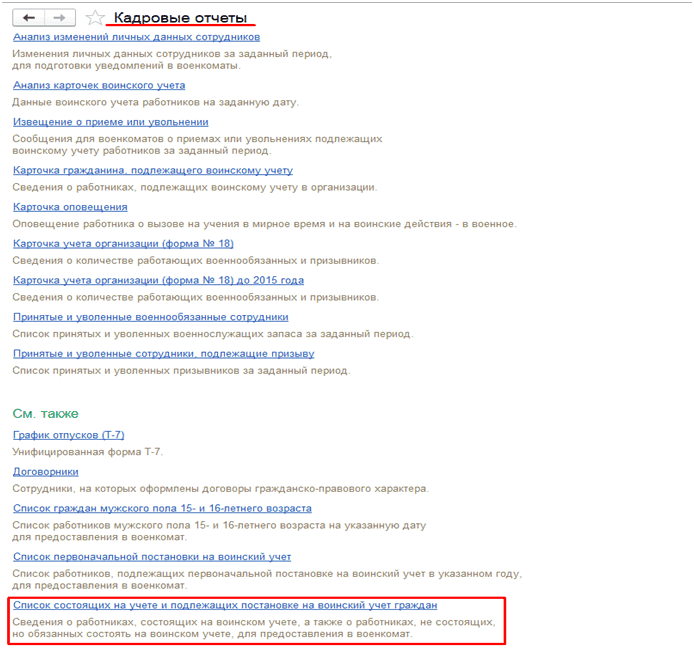The image size is (694, 661).
Task: Open highlighted "Список состоящих на учете..." report link
Action: click(224, 605)
